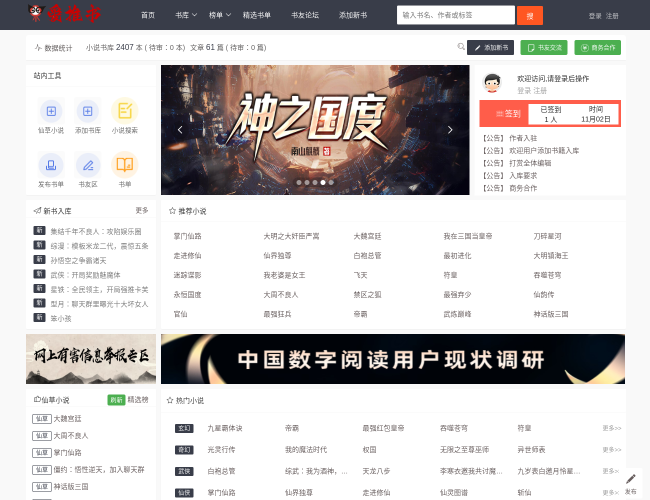Click the 中国数字阅读用户现状调研 banner
Screen dimensions: 650x500
(x=393, y=359)
